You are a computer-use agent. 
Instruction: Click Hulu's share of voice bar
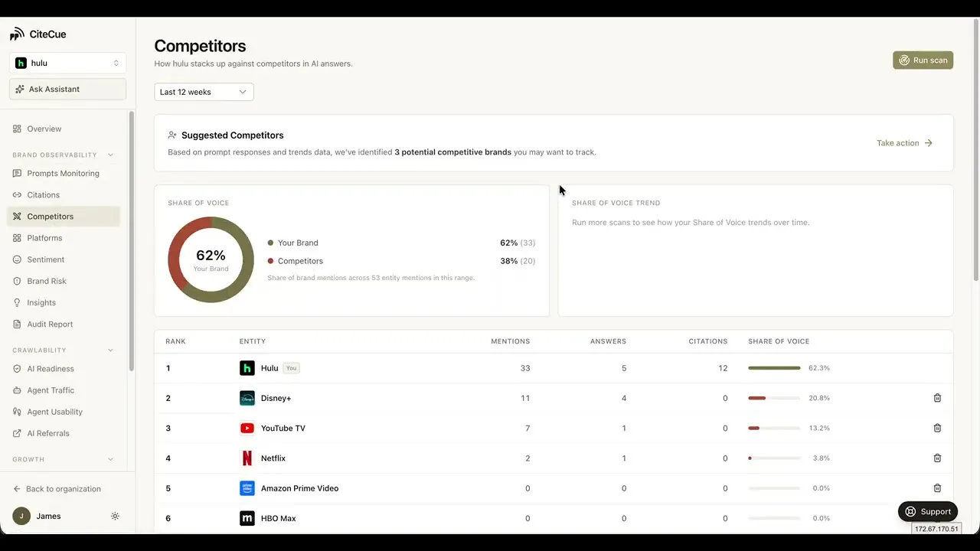click(774, 368)
